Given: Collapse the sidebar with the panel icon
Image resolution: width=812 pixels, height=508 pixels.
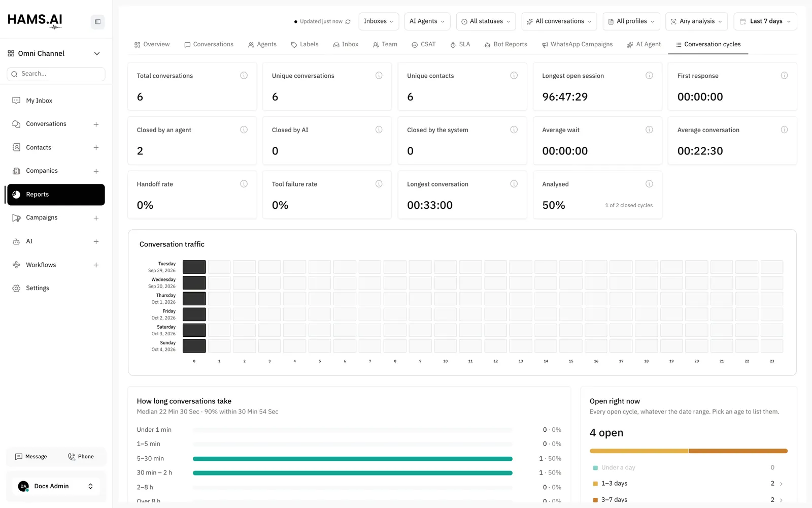Looking at the screenshot, I should point(97,22).
